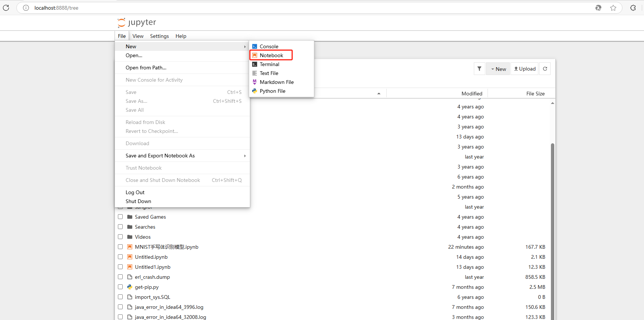Open java_error_in_idea64_32008.log file
This screenshot has height=320, width=644.
coord(171,317)
